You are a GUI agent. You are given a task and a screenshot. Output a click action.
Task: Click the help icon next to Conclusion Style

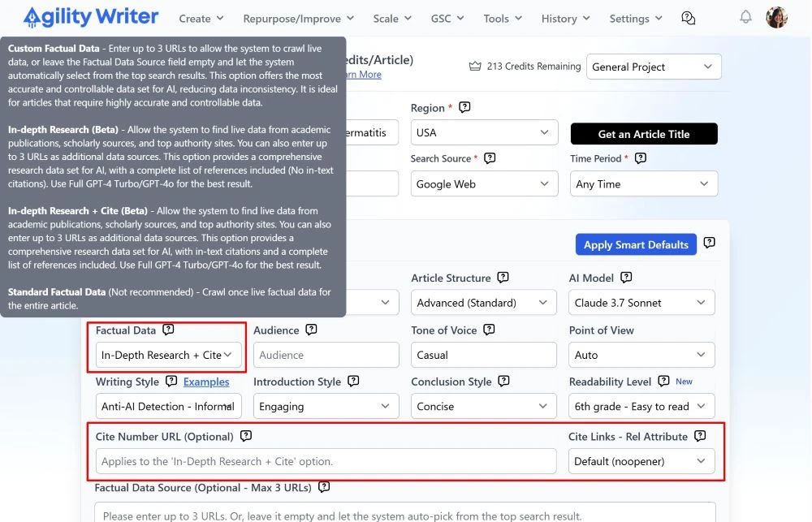tap(503, 381)
